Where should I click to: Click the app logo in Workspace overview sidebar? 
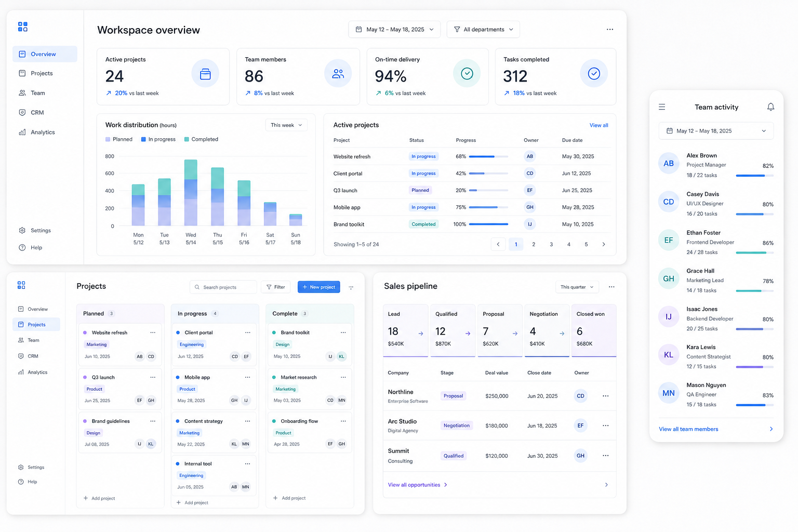23,27
